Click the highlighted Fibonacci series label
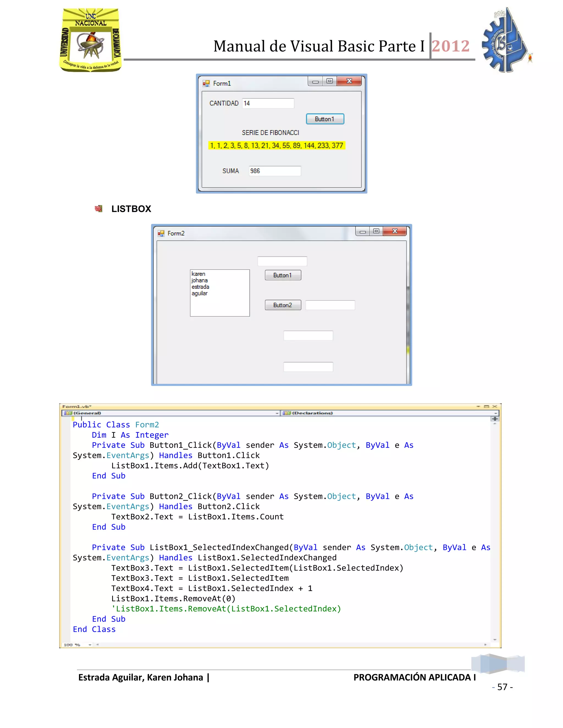 277,146
